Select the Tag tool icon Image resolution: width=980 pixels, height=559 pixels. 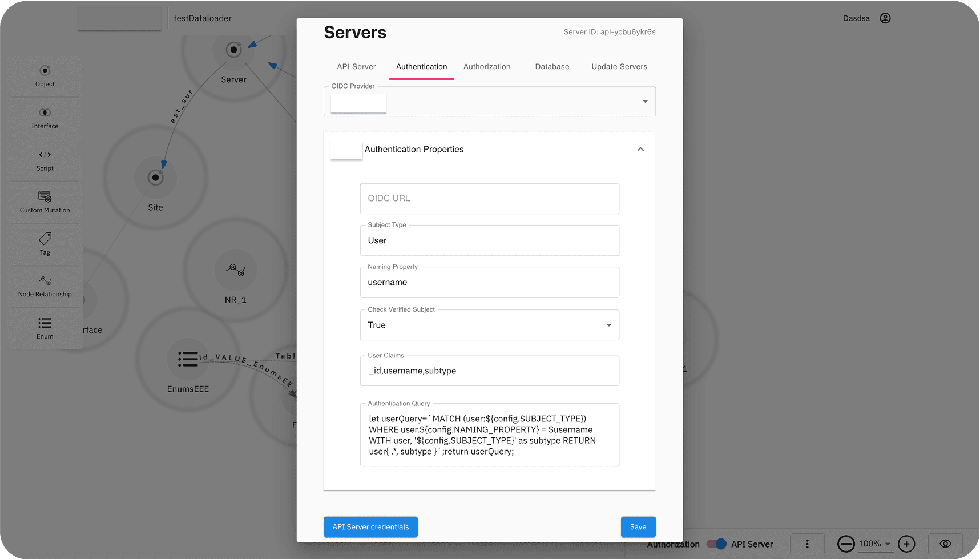tap(45, 244)
